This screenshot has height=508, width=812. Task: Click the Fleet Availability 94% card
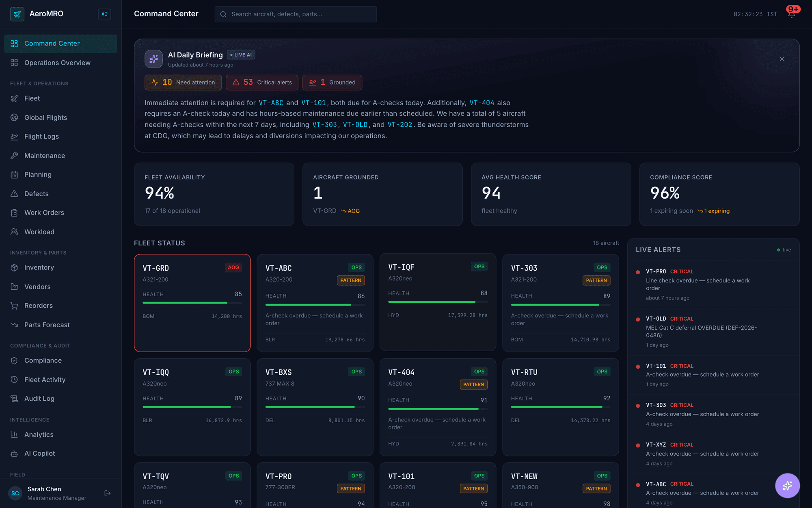coord(214,194)
